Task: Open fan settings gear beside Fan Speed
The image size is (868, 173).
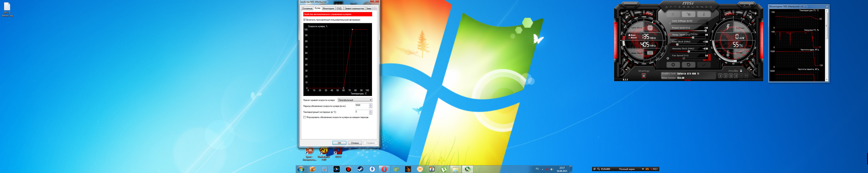Action: click(668, 58)
